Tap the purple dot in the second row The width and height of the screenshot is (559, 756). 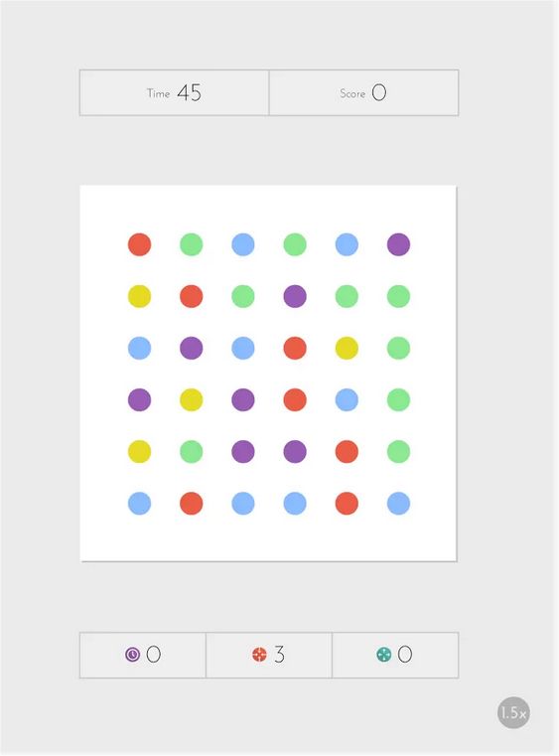pyautogui.click(x=295, y=296)
